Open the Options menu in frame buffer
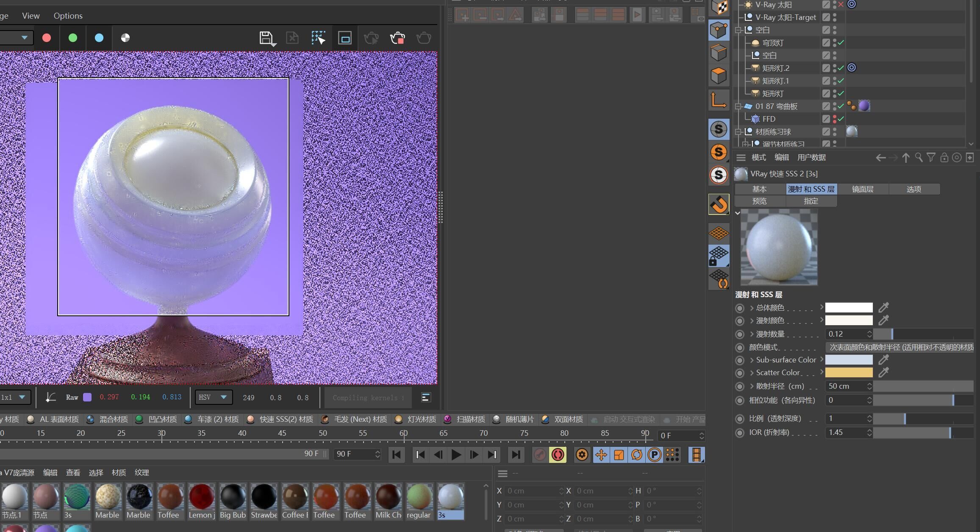Viewport: 980px width, 532px height. click(68, 16)
